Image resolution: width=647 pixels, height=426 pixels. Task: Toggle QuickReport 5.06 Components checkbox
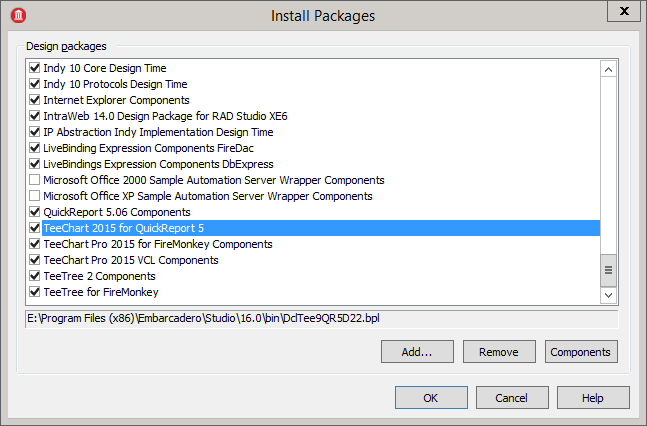click(35, 212)
